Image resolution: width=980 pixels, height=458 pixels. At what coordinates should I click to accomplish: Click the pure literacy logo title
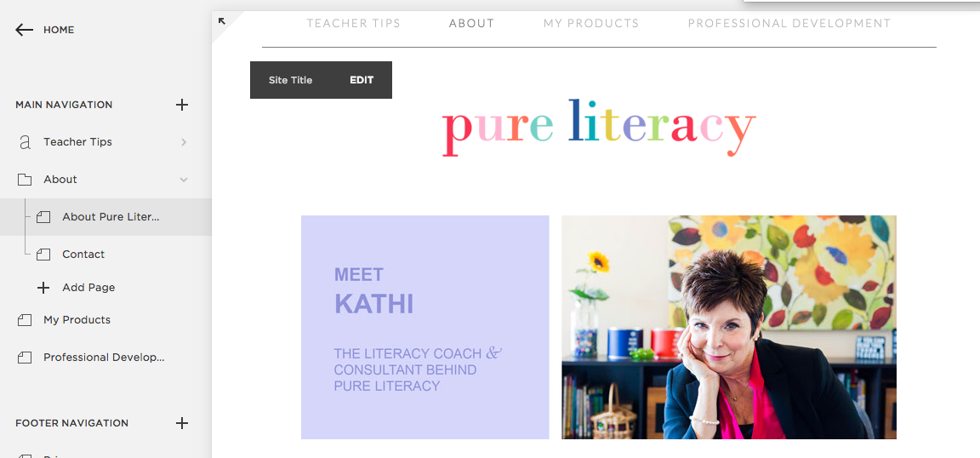(x=599, y=128)
